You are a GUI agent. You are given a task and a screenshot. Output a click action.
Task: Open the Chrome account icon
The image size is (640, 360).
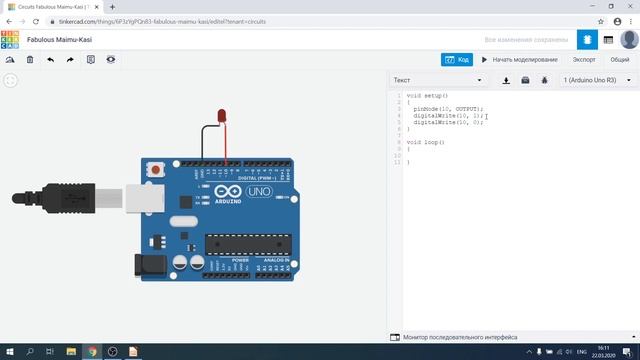coord(617,22)
